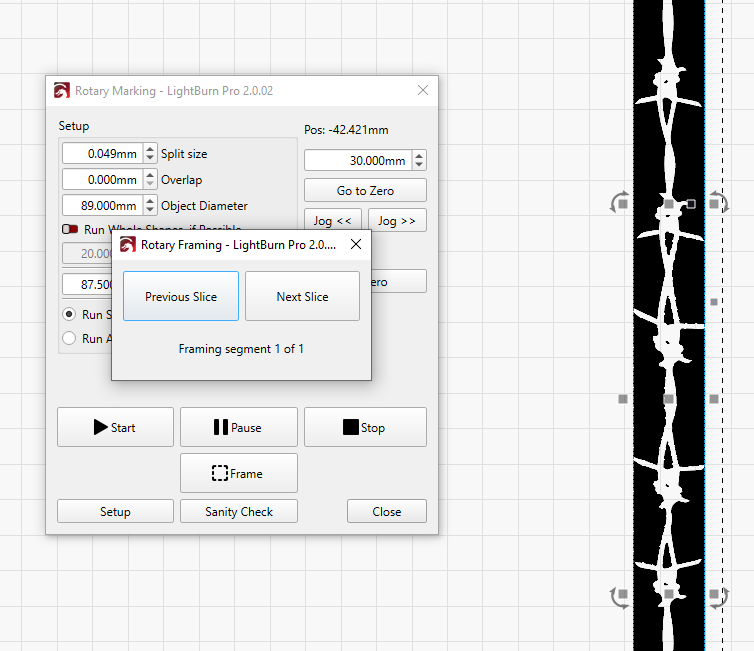The height and width of the screenshot is (651, 754).
Task: Click the bottom-left rotation handle on the selection
Action: 618,597
